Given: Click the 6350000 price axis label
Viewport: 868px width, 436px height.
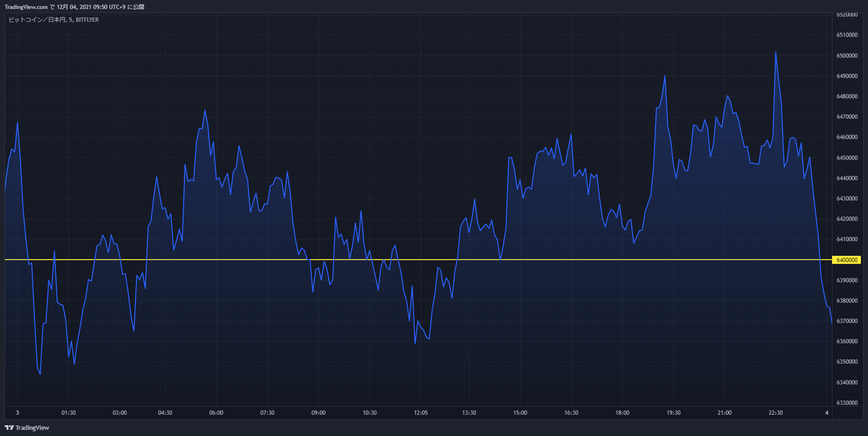Looking at the screenshot, I should [847, 362].
